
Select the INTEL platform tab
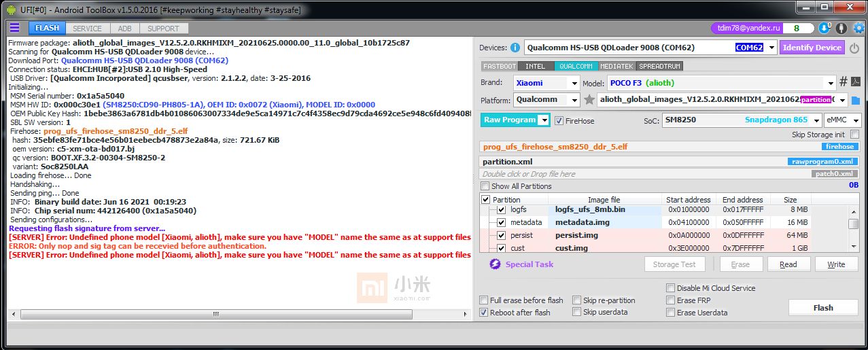[536, 67]
